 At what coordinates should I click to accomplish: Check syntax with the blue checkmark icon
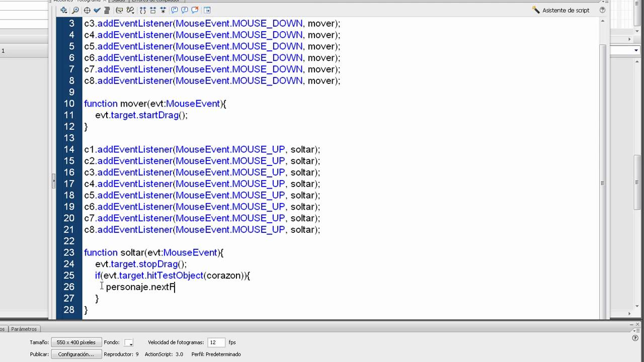[97, 10]
